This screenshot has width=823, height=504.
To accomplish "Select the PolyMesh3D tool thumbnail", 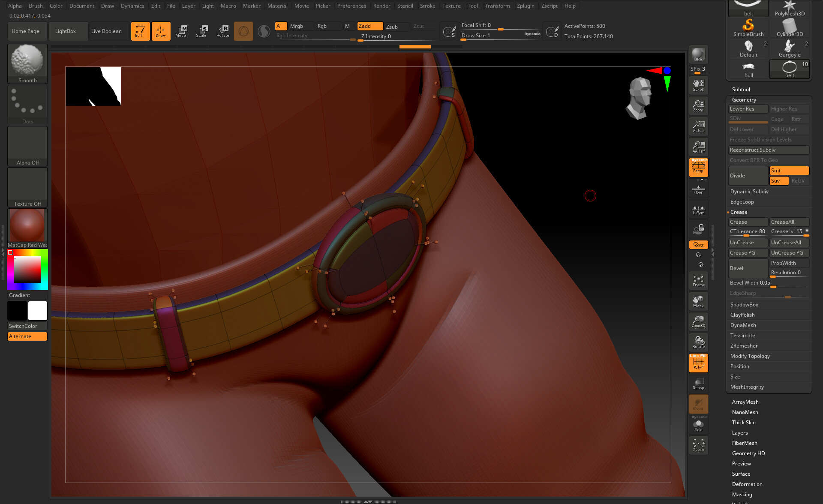I will [x=790, y=9].
